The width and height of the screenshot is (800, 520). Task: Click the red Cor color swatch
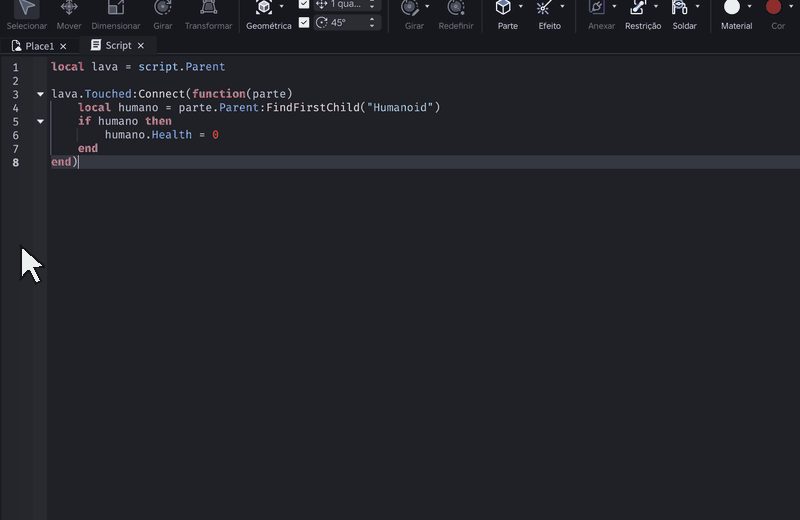(x=773, y=7)
